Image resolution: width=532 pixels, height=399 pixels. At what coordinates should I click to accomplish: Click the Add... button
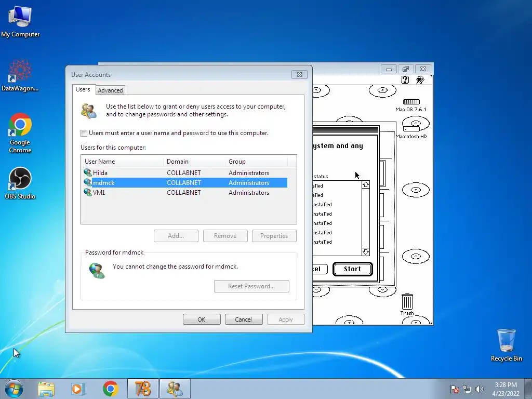coord(176,236)
